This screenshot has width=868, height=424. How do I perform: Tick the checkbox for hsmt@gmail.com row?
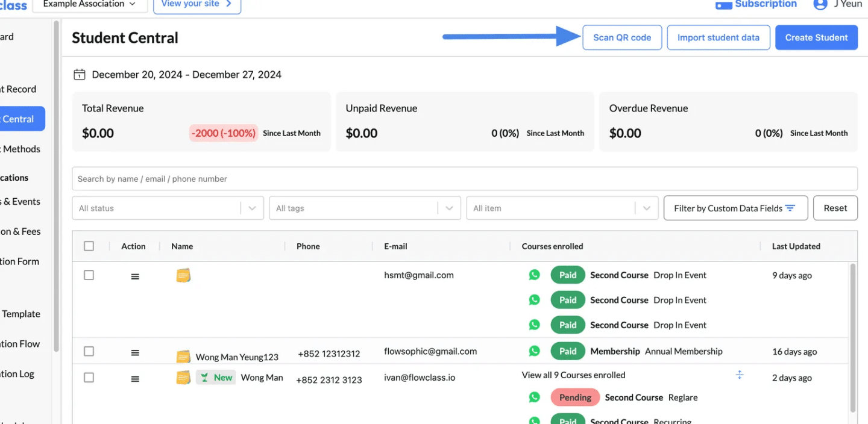[89, 275]
